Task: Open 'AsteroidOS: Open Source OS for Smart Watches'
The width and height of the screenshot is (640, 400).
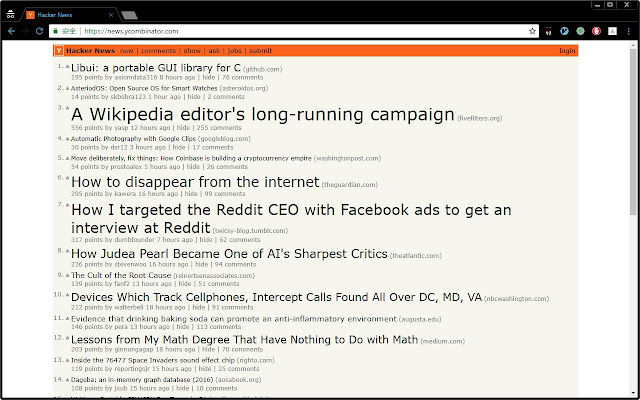Action: click(144, 88)
